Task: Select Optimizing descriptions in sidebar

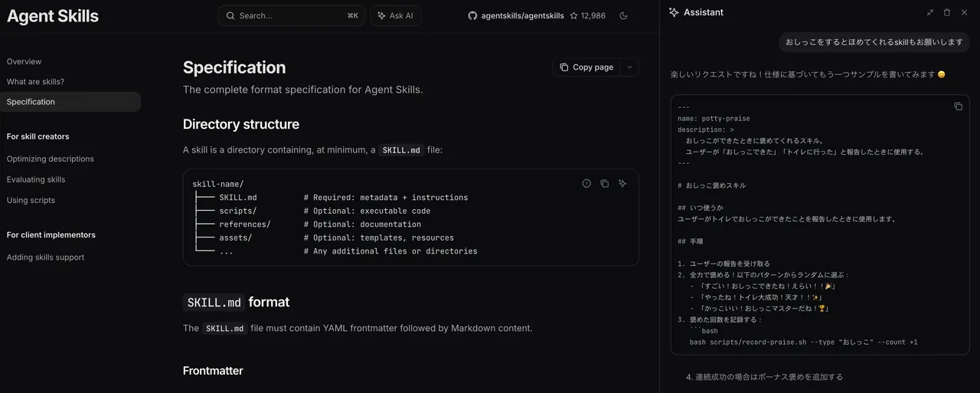Action: tap(51, 159)
